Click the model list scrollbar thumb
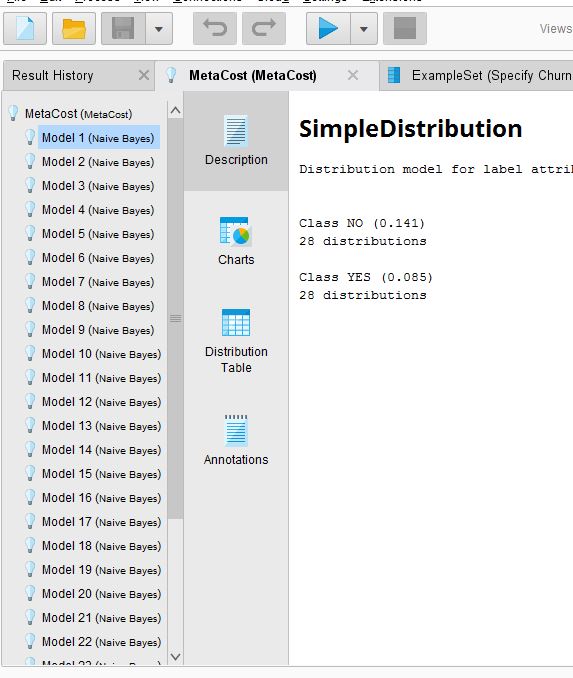This screenshot has width=573, height=678. click(175, 319)
